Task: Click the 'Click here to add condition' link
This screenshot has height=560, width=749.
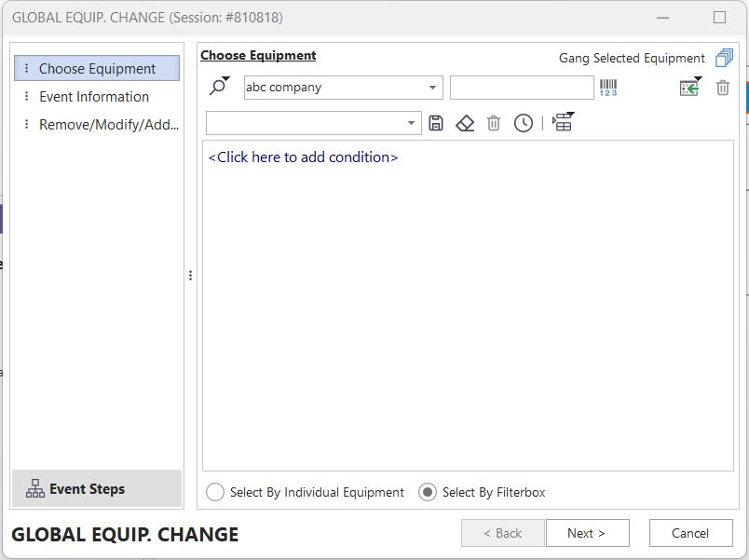Action: tap(304, 157)
